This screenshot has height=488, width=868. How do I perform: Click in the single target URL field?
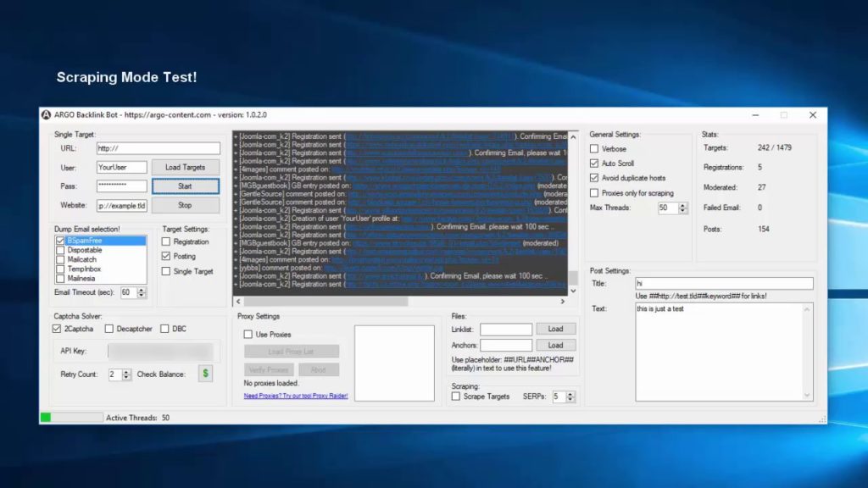coord(158,147)
